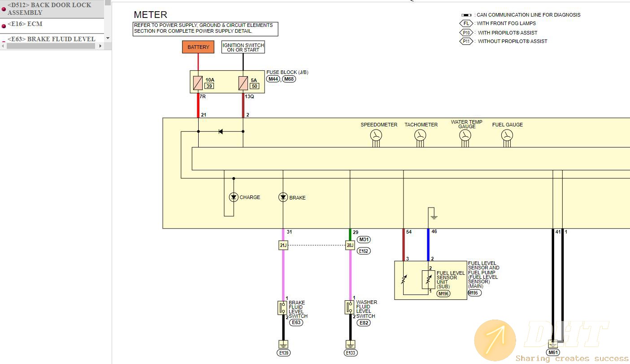Open connector M68 label
This screenshot has width=630, height=364.
coord(289,79)
